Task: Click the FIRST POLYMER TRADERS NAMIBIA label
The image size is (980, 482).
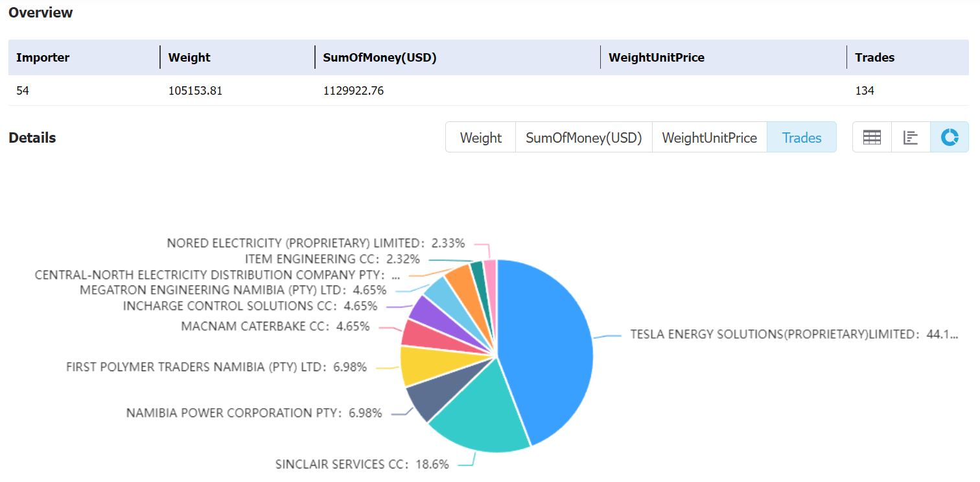Action: click(x=216, y=367)
